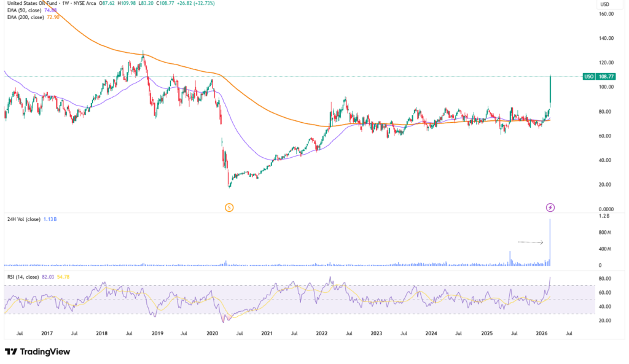Click the 2024 label on time axis

tap(431, 333)
